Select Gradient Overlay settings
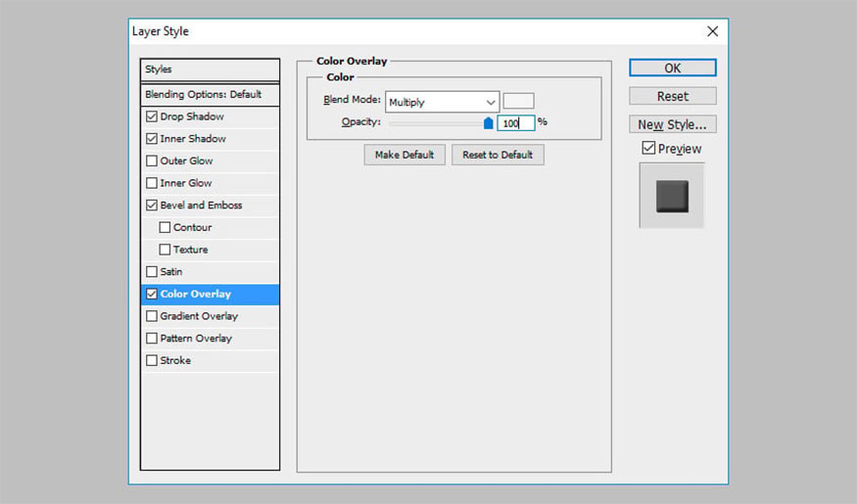 199,316
